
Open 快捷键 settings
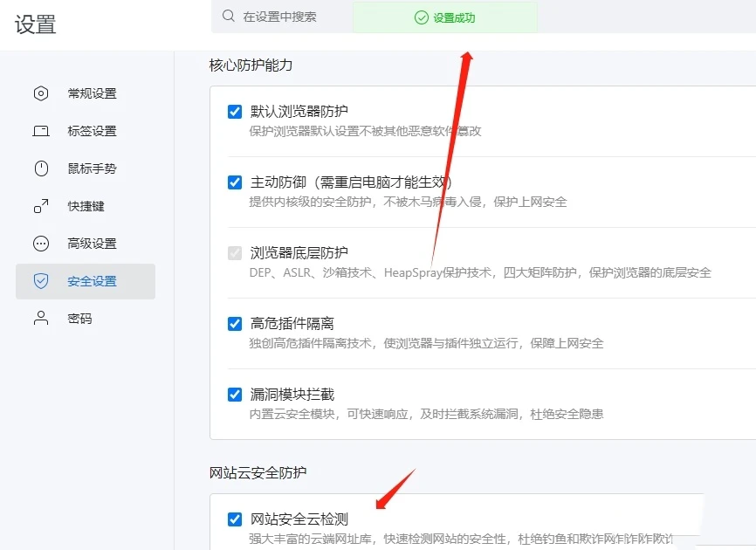click(x=86, y=206)
